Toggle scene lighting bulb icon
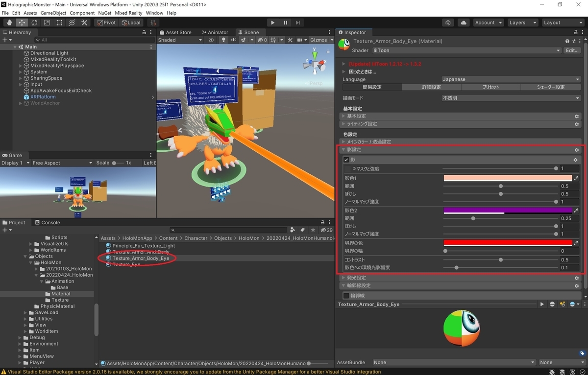The image size is (588, 375). [x=224, y=40]
